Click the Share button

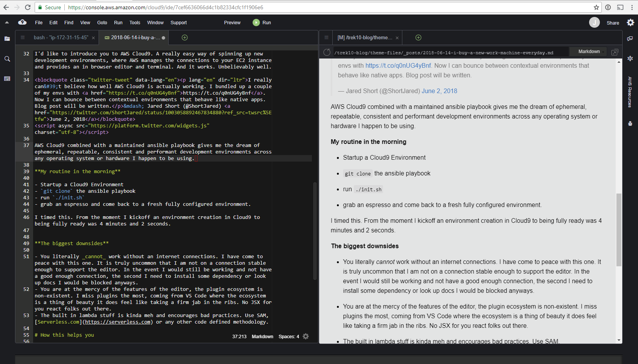point(613,23)
